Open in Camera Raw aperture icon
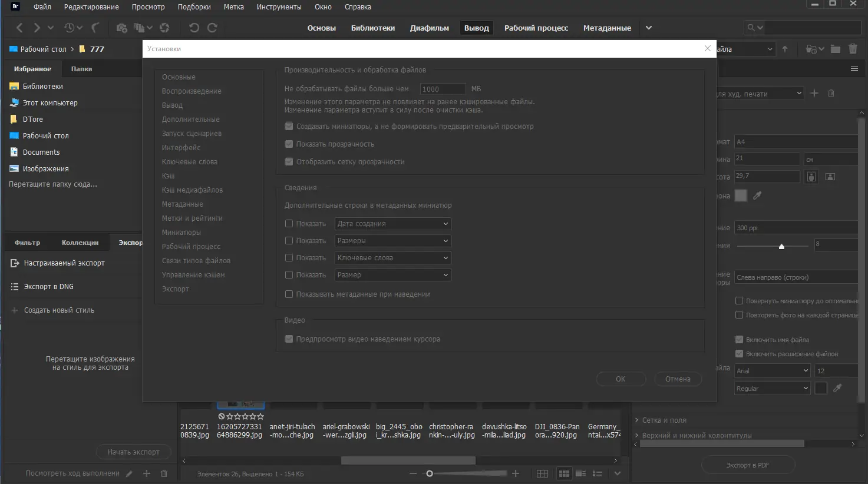The height and width of the screenshot is (484, 868). click(164, 28)
